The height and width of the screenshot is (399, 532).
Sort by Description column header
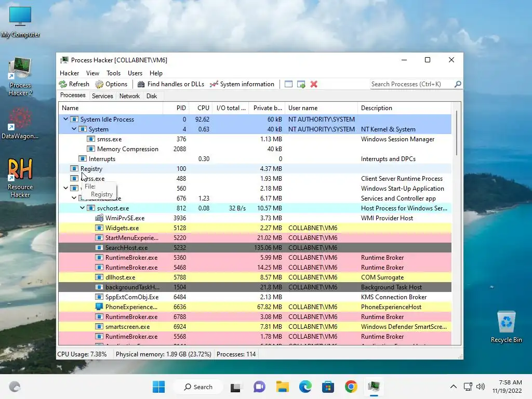(404, 108)
